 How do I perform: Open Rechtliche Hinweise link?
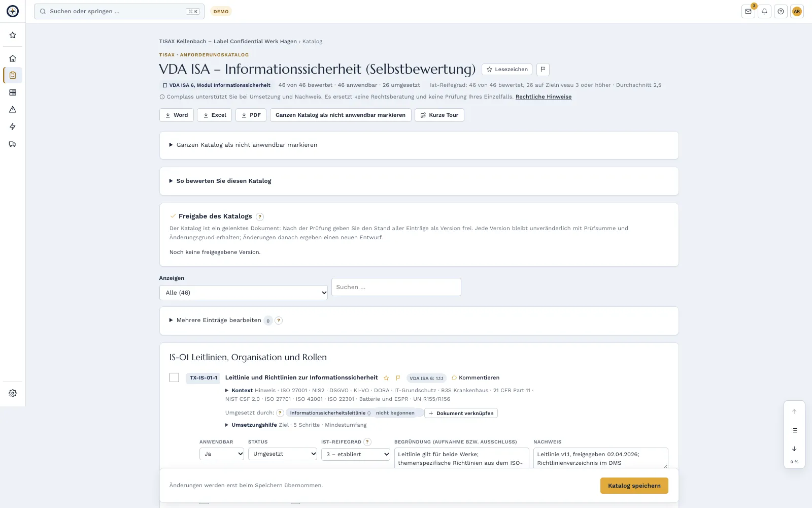click(544, 97)
